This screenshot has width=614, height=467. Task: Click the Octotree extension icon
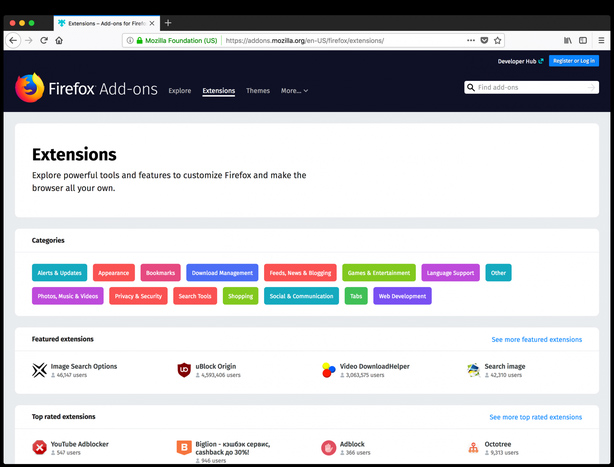473,447
